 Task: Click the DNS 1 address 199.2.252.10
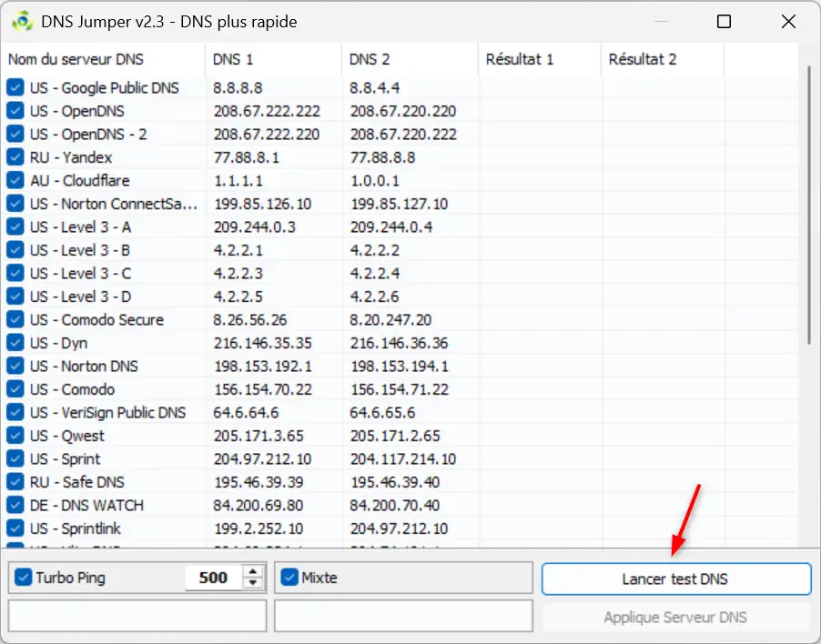coord(258,528)
